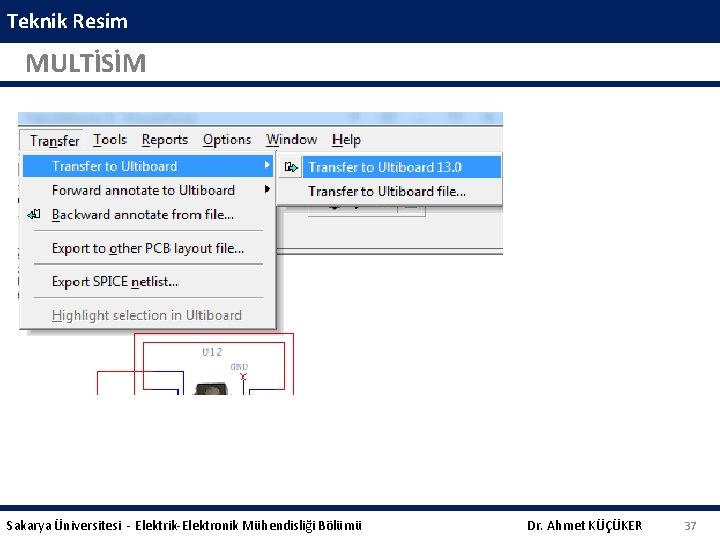Choose Export to other PCB layout file
The height and width of the screenshot is (540, 720).
pos(148,248)
